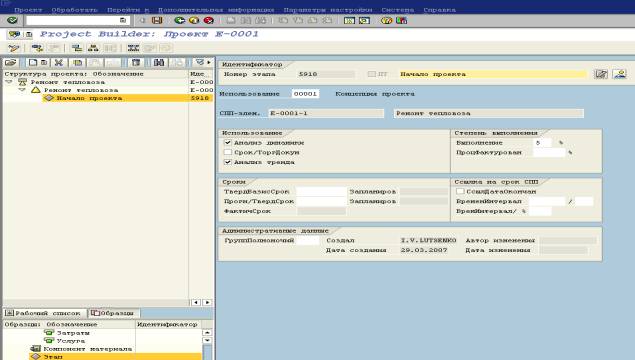Enable the Срок/ТоргДокум checkbox

pyautogui.click(x=228, y=152)
